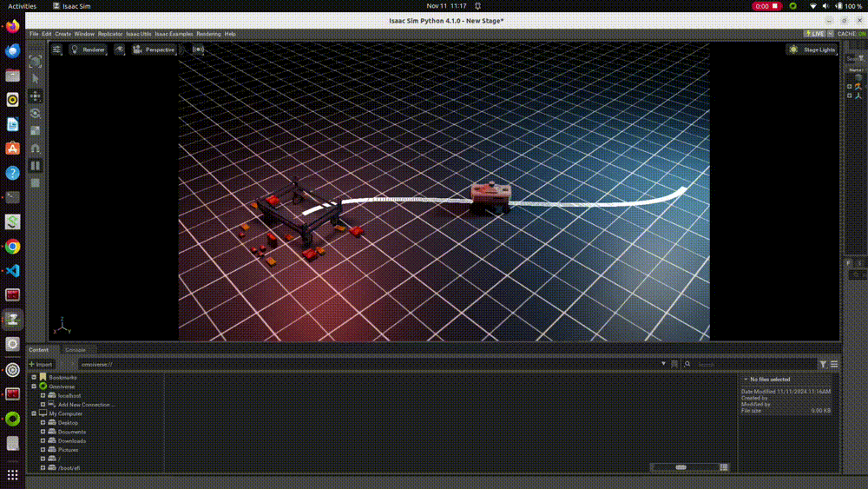Open Files manager from the dock
The height and width of the screenshot is (489, 868).
pyautogui.click(x=13, y=75)
